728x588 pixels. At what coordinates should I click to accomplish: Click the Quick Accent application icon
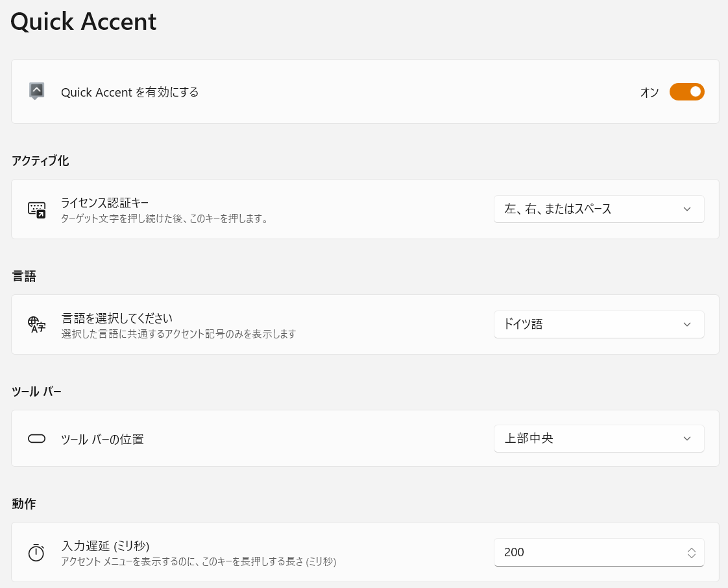[37, 91]
